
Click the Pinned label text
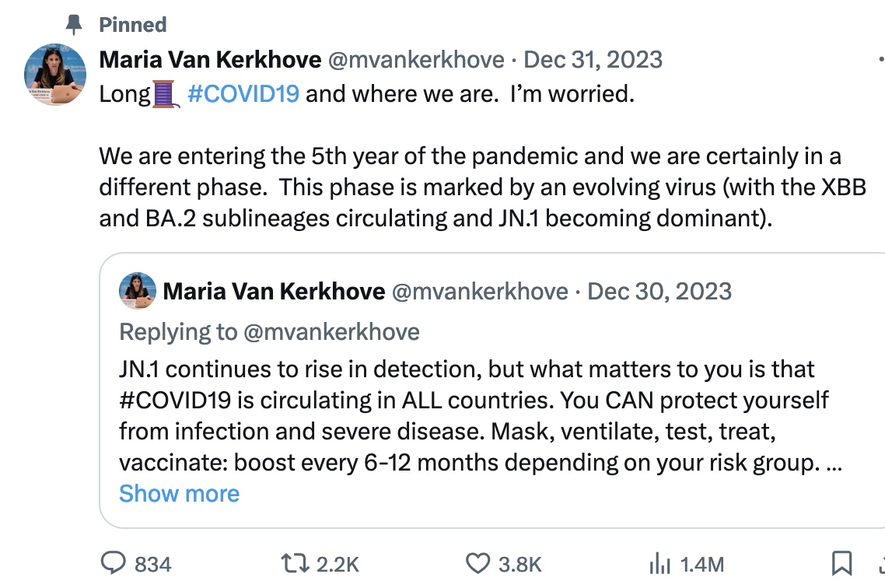point(133,25)
